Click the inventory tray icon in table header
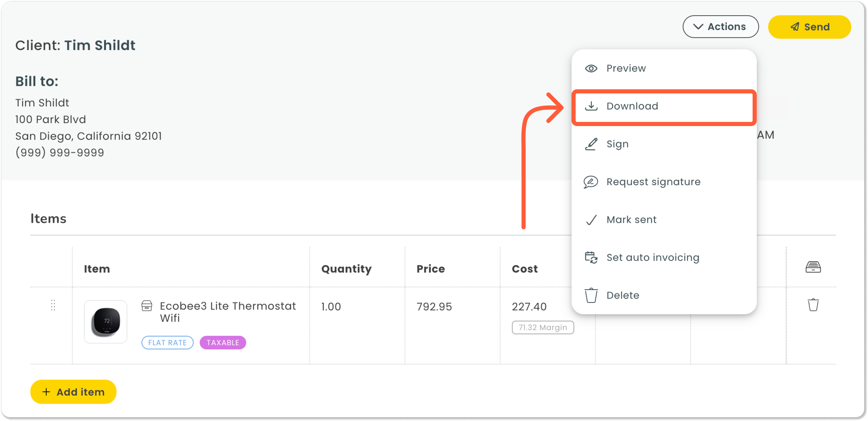 813,267
